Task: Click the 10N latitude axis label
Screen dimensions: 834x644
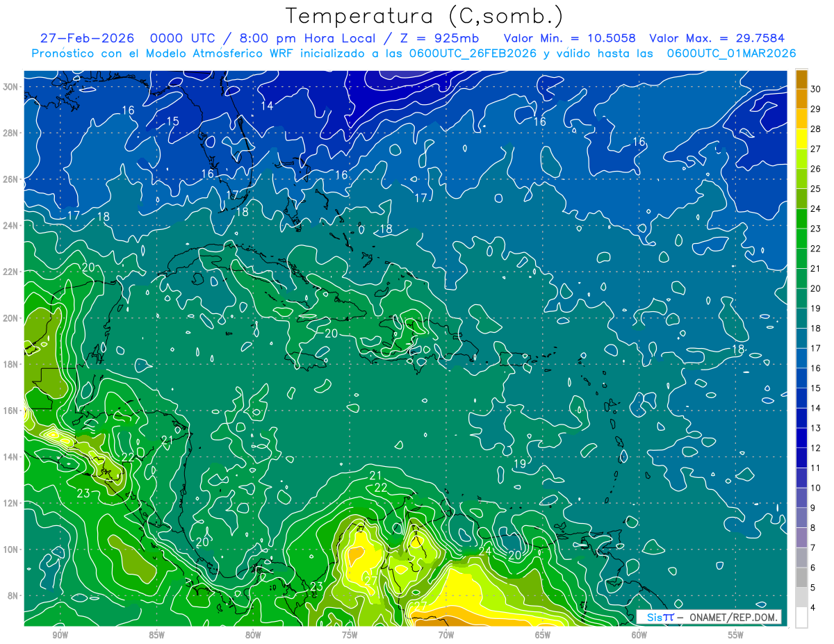Action: (x=10, y=549)
